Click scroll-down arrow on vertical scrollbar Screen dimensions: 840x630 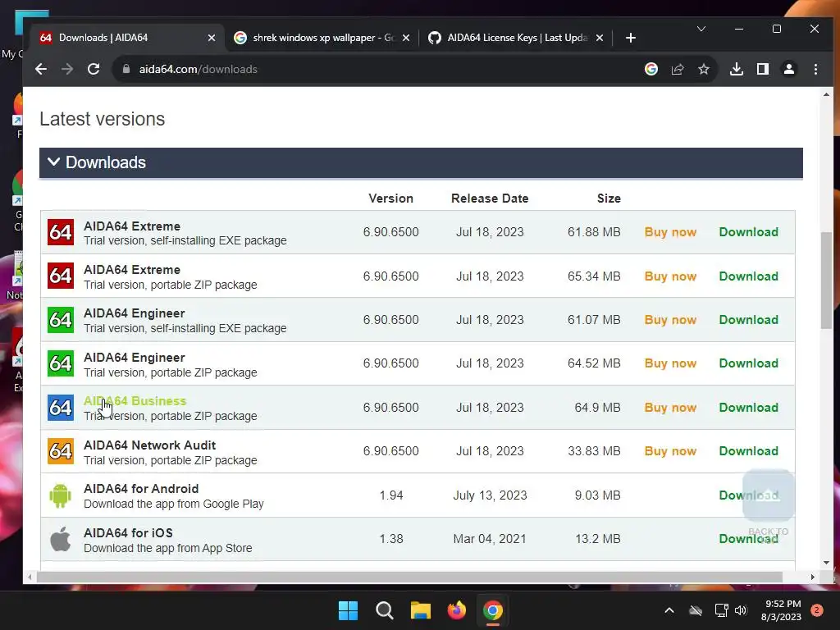pyautogui.click(x=827, y=563)
